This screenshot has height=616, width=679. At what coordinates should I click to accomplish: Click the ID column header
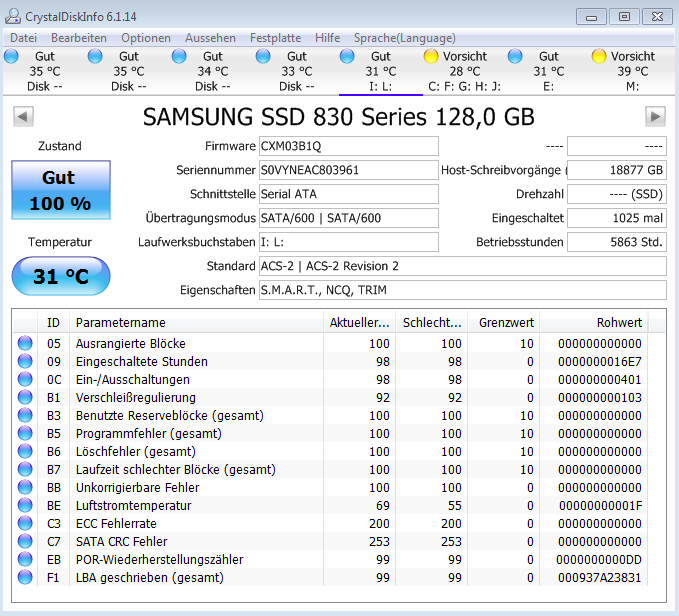[x=53, y=323]
